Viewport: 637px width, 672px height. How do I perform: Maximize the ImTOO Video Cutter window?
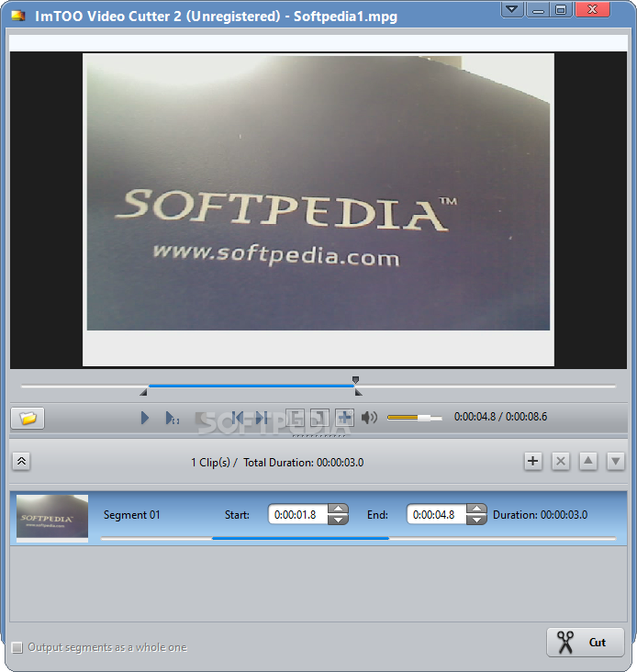(561, 9)
